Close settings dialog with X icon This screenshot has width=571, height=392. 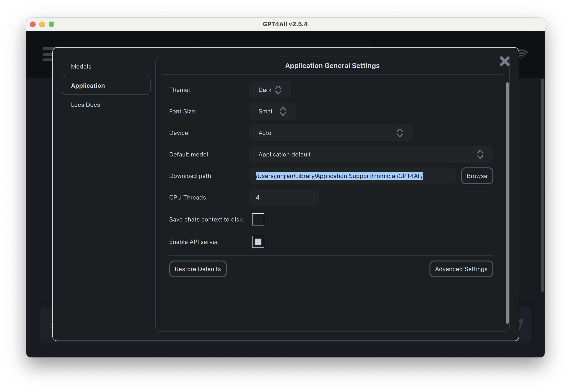504,62
